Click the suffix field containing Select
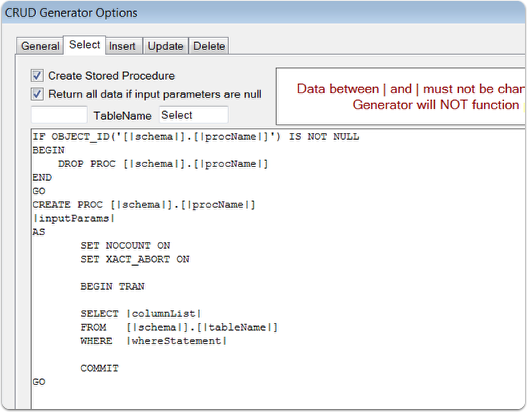The height and width of the screenshot is (412, 527). 194,115
